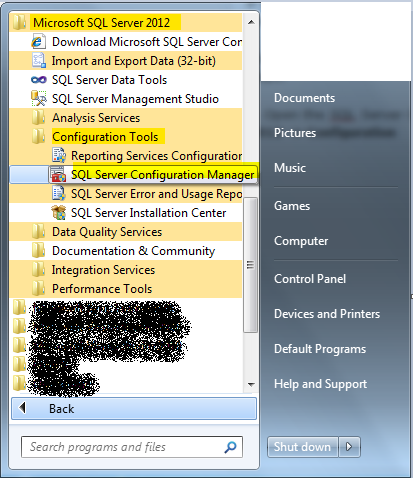Open Pictures from the Start menu
Image resolution: width=413 pixels, height=478 pixels.
click(295, 133)
